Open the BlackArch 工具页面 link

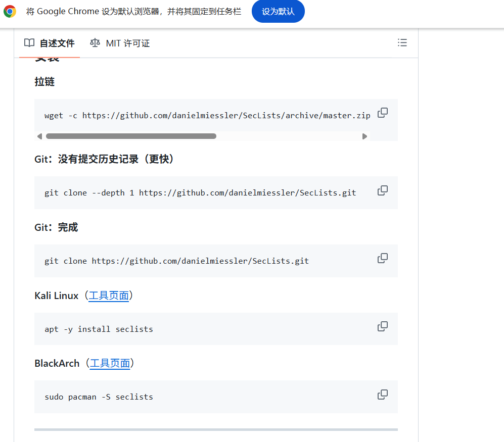[110, 363]
